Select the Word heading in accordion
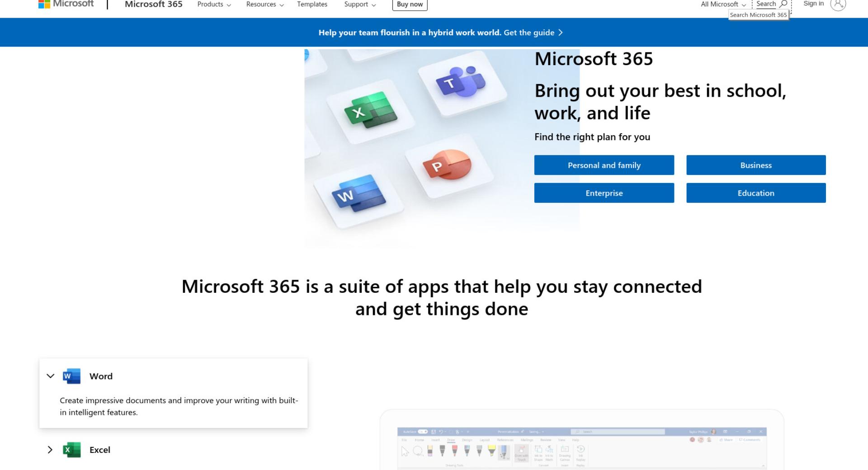Image resolution: width=868 pixels, height=470 pixels. tap(101, 376)
